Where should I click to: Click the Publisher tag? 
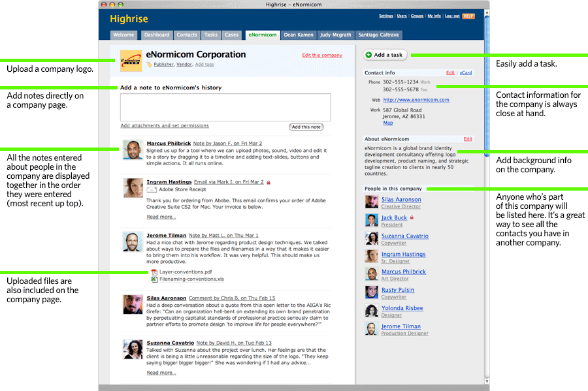point(164,65)
